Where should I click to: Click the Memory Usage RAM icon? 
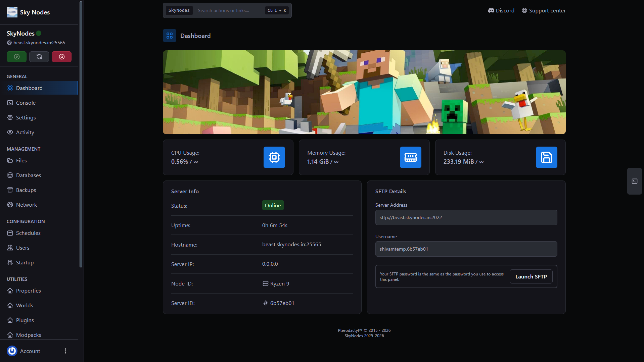[410, 157]
